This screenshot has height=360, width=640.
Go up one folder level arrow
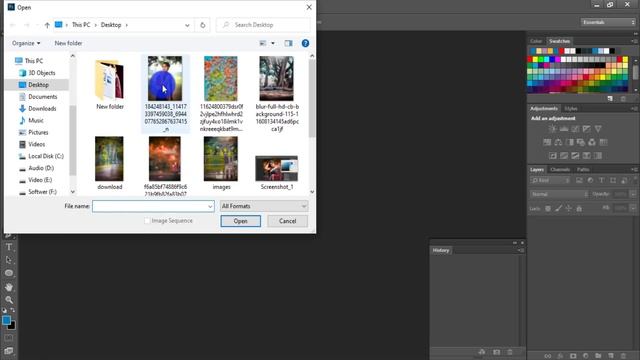[x=47, y=25]
